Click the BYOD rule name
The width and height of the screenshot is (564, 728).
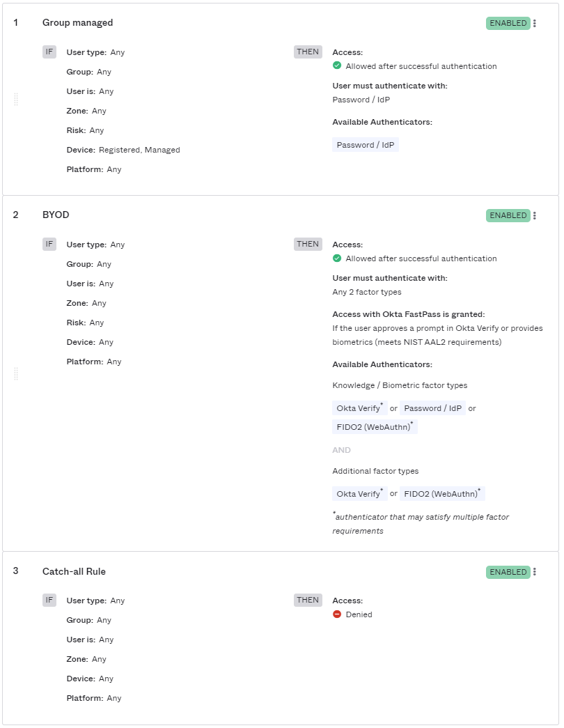(56, 215)
